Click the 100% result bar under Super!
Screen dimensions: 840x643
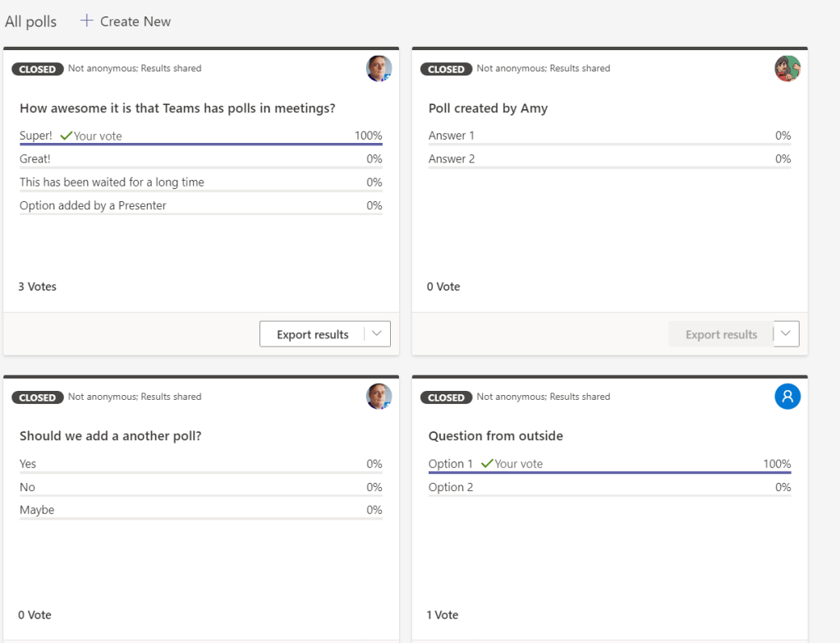pos(200,145)
